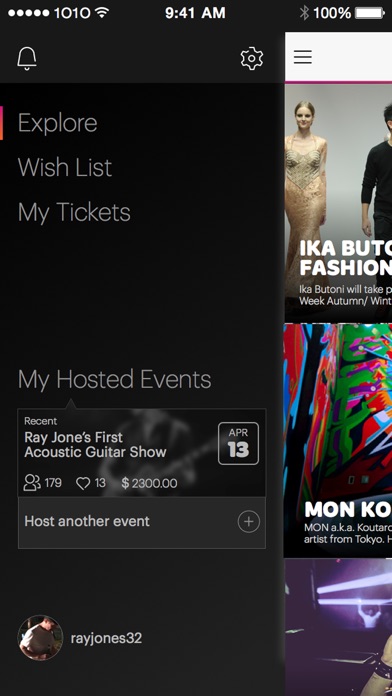392x696 pixels.
Task: Open MON Koutaro art event card
Action: click(x=338, y=441)
